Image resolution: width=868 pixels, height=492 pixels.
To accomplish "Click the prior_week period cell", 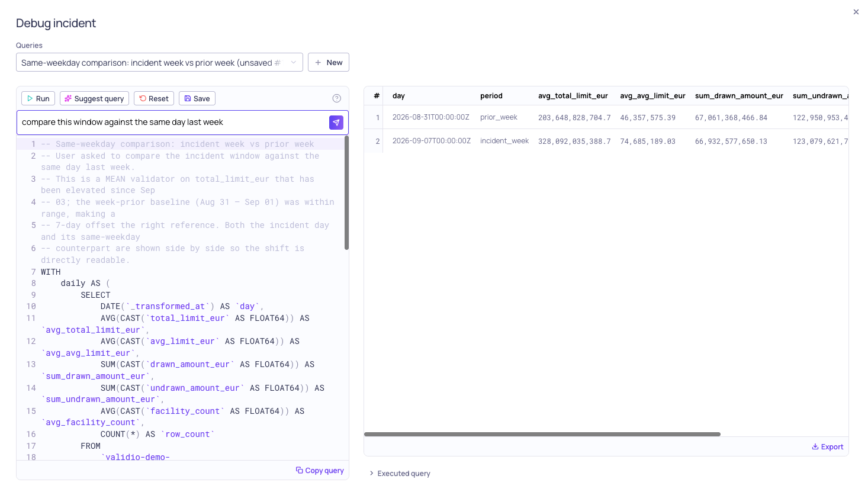I will tap(499, 117).
